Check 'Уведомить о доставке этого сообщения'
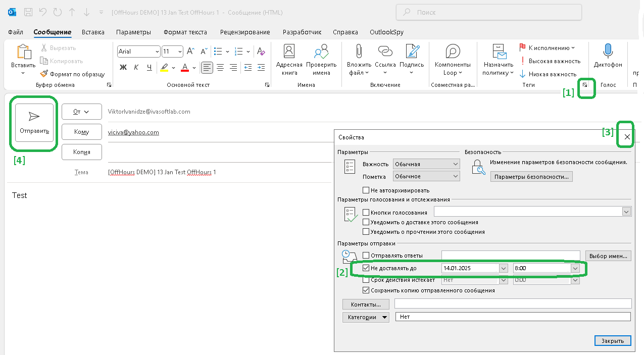This screenshot has height=355, width=644. [366, 222]
